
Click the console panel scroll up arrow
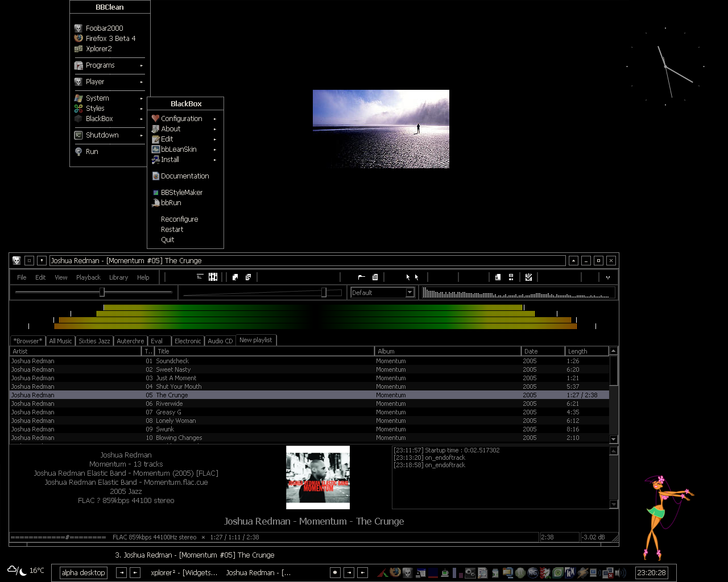point(614,451)
